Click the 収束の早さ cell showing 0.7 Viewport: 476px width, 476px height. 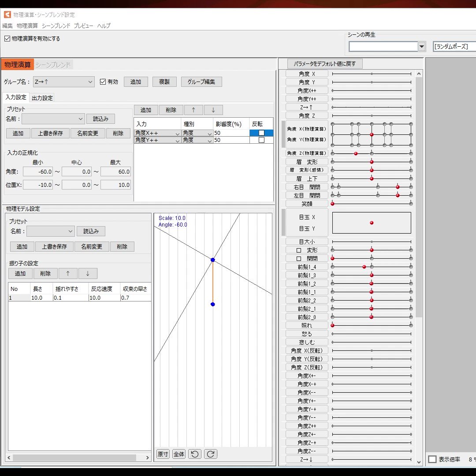(x=136, y=298)
